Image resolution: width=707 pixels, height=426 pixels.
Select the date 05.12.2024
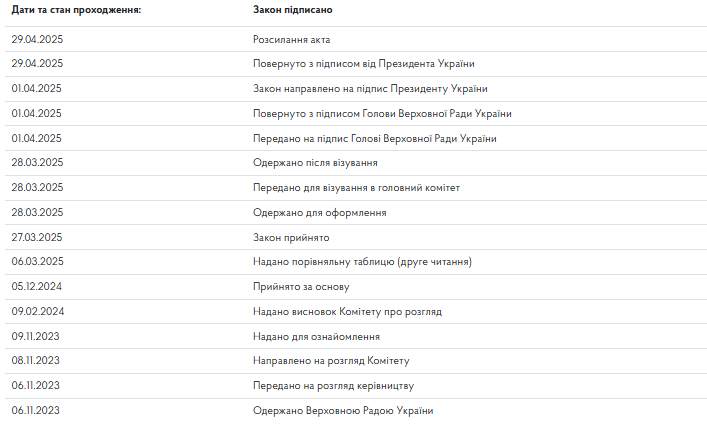pyautogui.click(x=37, y=287)
